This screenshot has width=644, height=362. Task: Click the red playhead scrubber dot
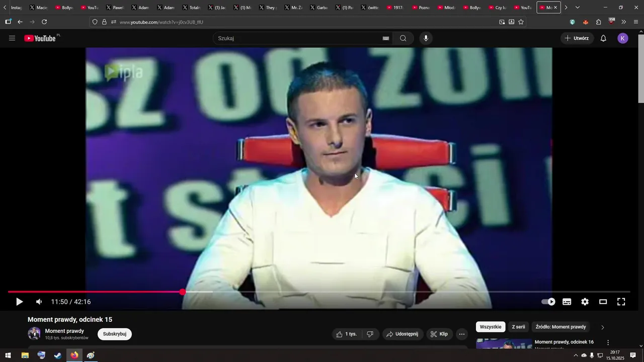click(183, 292)
